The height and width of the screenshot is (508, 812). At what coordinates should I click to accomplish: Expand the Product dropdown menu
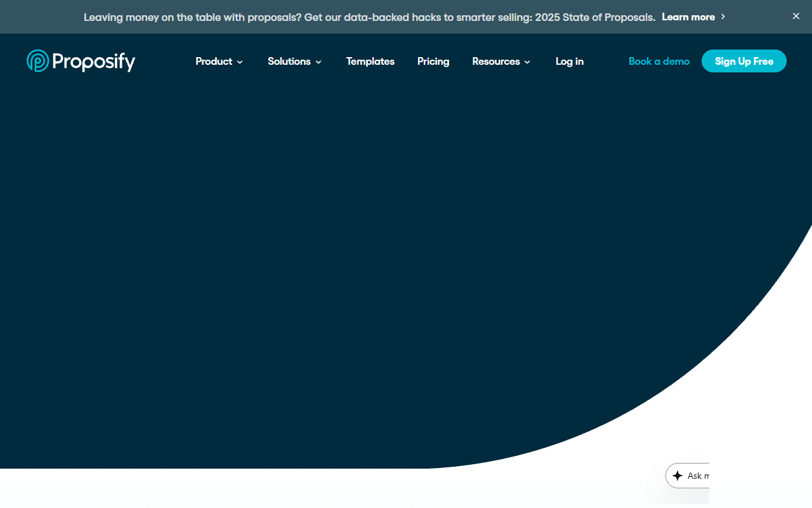coord(219,62)
